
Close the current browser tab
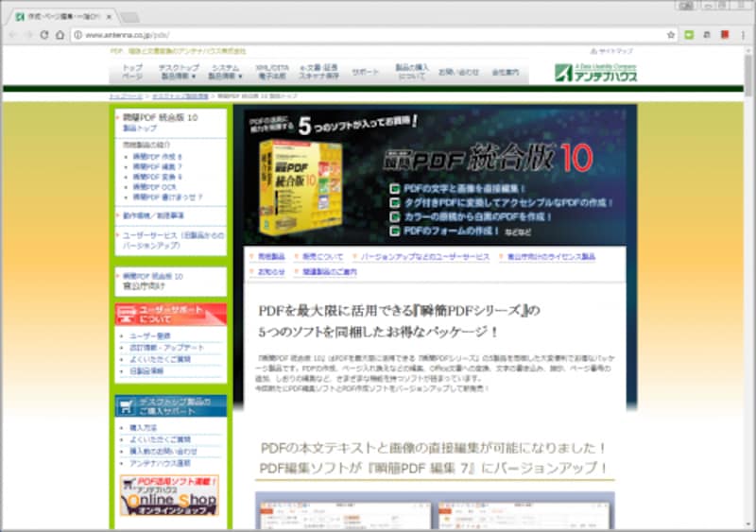[109, 16]
